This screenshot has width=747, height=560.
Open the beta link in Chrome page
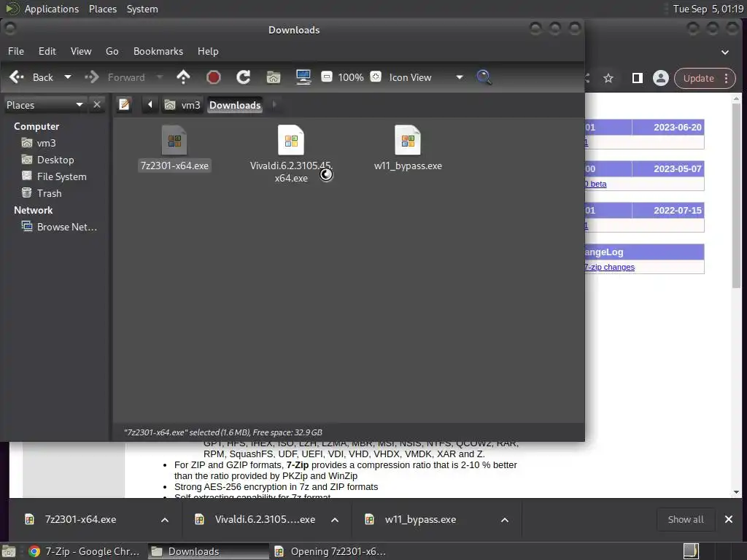[x=596, y=184]
